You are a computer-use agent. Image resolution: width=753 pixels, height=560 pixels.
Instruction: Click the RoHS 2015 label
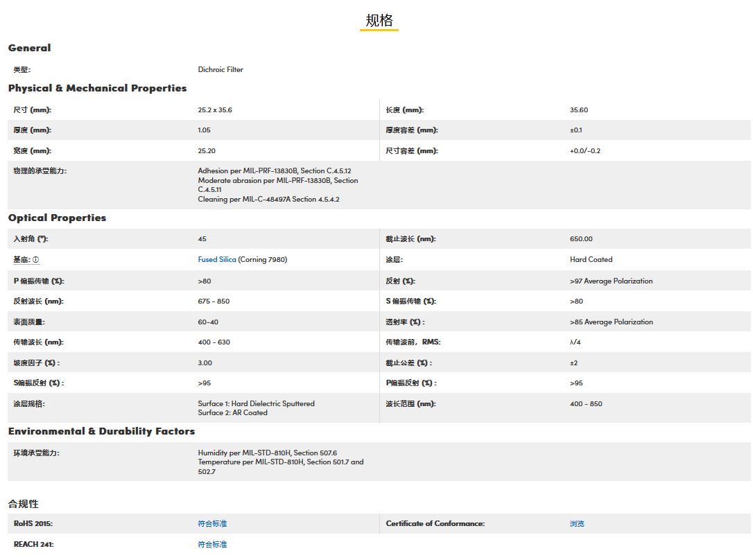click(x=33, y=524)
